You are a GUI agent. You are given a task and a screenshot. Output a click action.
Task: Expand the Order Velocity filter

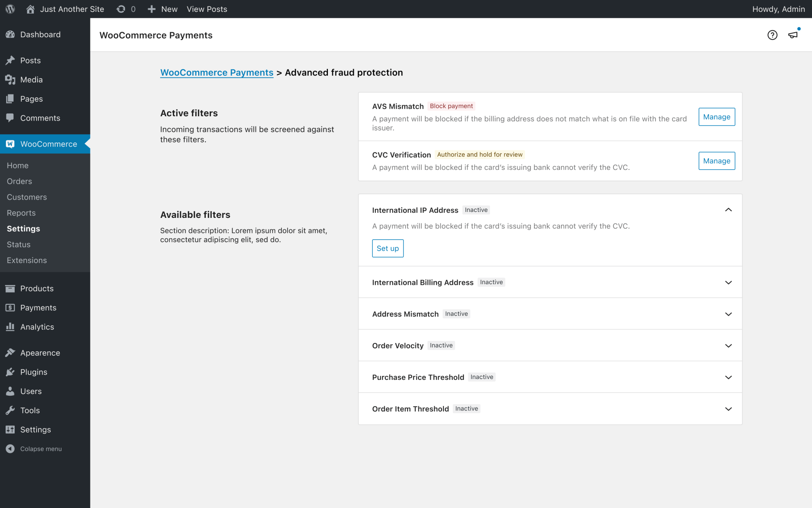coord(728,346)
